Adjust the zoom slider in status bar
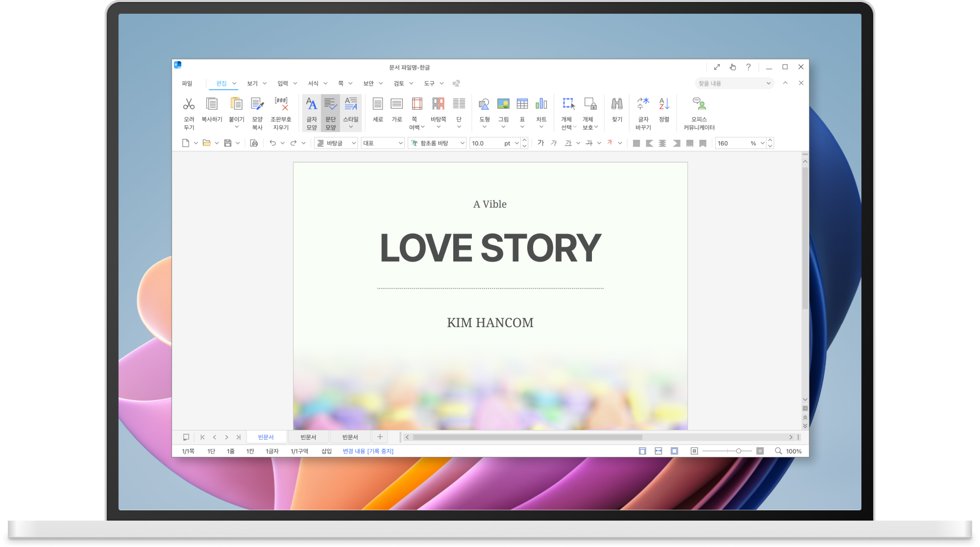Viewport: 980px width, 547px height. [x=738, y=451]
